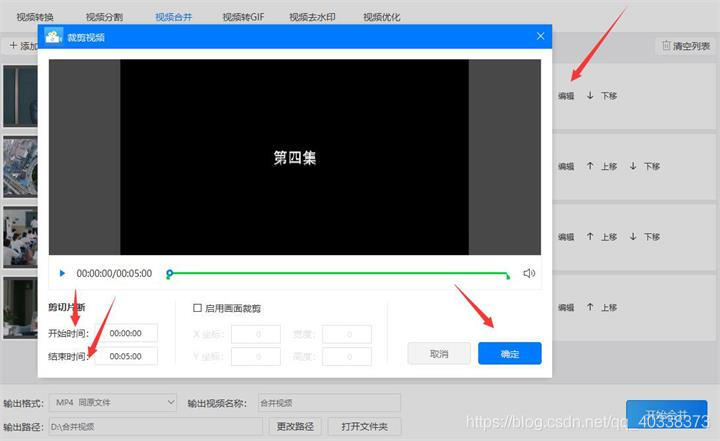Start merging with the blue button
The height and width of the screenshot is (441, 720).
tap(666, 414)
